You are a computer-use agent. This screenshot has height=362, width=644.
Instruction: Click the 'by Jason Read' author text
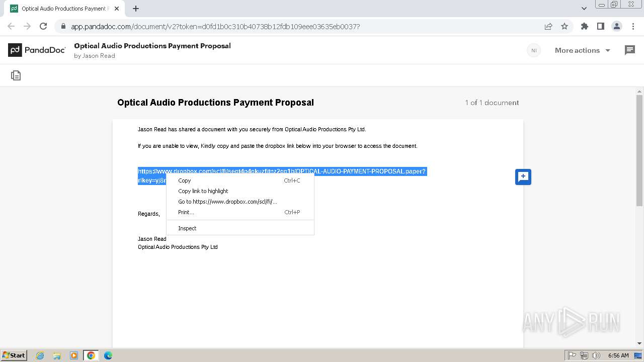(x=95, y=56)
